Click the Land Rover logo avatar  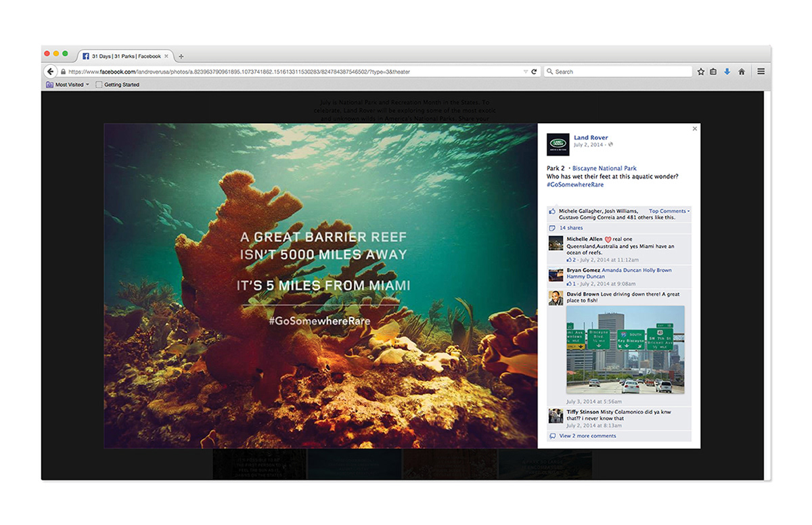click(x=558, y=145)
